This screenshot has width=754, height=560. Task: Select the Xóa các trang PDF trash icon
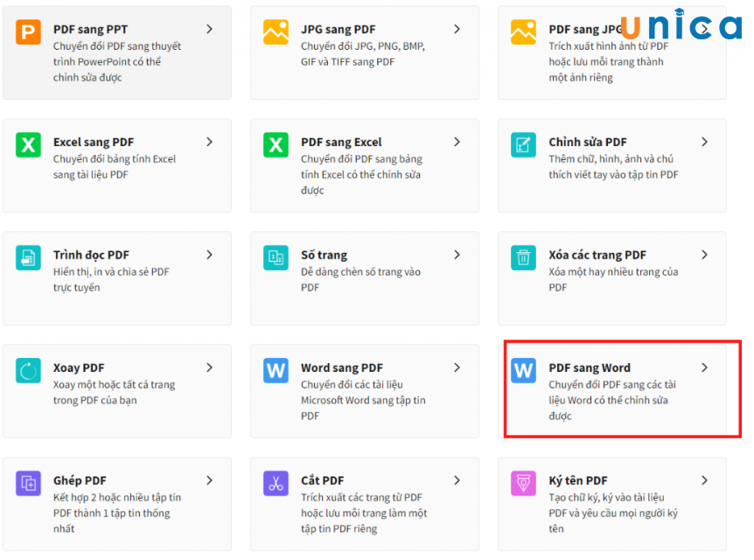pyautogui.click(x=522, y=258)
